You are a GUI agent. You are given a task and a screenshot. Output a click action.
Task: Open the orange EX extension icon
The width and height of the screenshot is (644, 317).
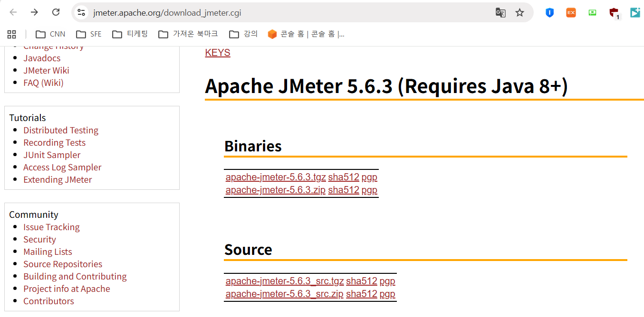pyautogui.click(x=571, y=13)
